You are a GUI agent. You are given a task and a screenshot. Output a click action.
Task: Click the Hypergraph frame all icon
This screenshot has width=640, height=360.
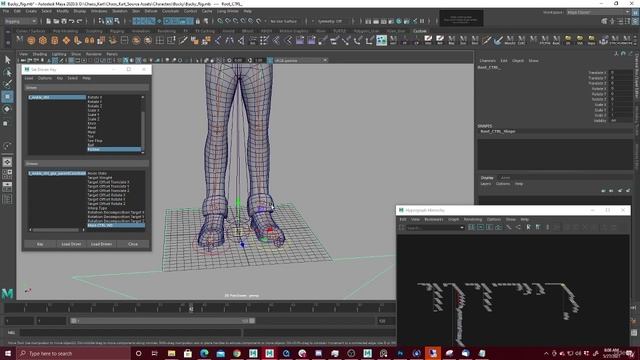point(472,227)
